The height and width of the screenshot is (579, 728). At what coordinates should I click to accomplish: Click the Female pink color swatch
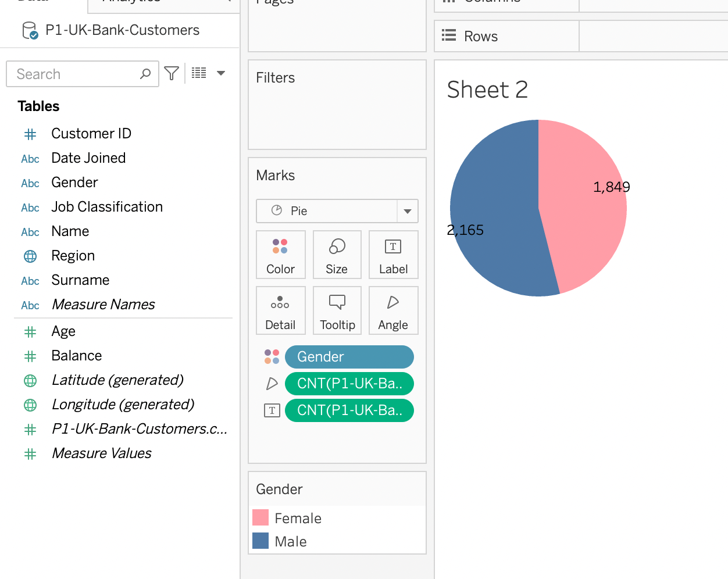260,517
